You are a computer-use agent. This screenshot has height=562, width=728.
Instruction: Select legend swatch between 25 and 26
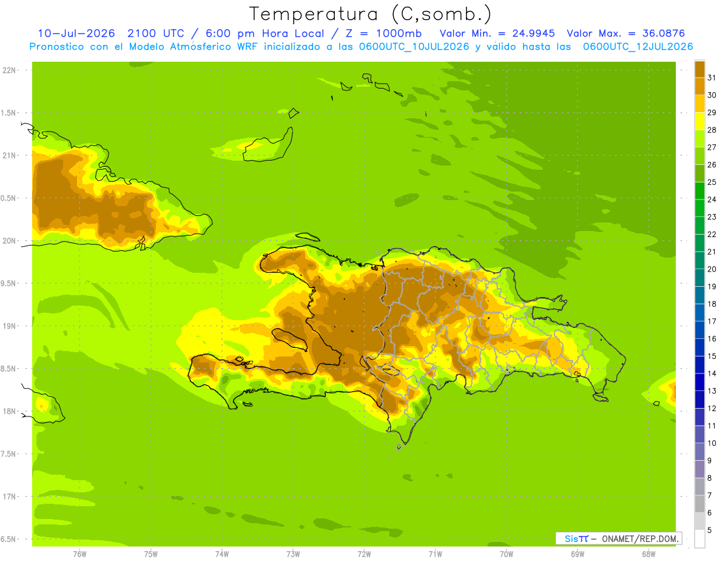pos(699,173)
